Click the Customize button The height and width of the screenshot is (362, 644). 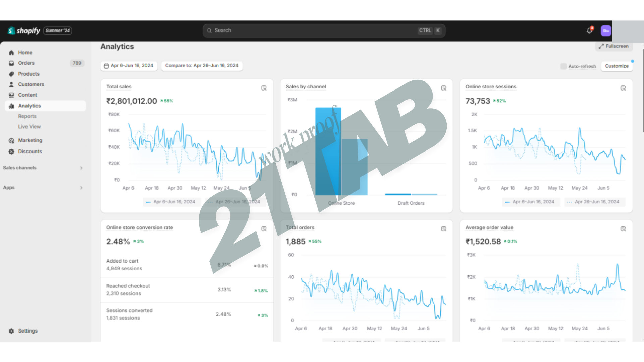(616, 66)
